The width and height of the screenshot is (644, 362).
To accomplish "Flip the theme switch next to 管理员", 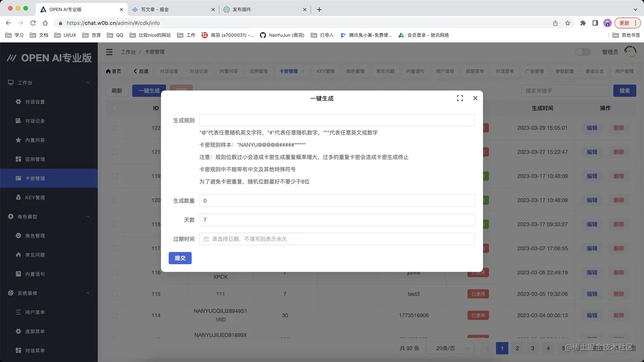I will point(583,52).
